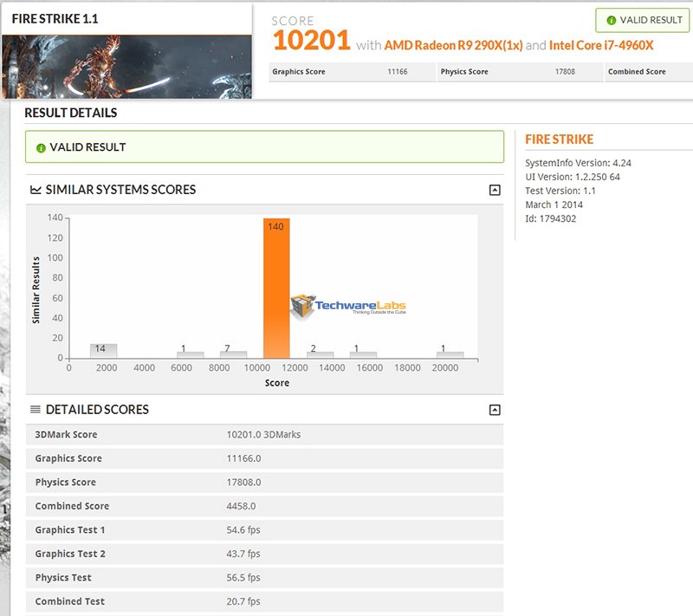Click the UI Version: 1.2.250 64 text
Image resolution: width=693 pixels, height=616 pixels.
(573, 178)
